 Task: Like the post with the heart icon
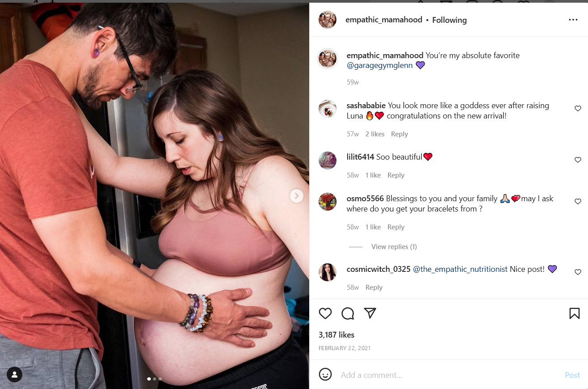pos(325,313)
